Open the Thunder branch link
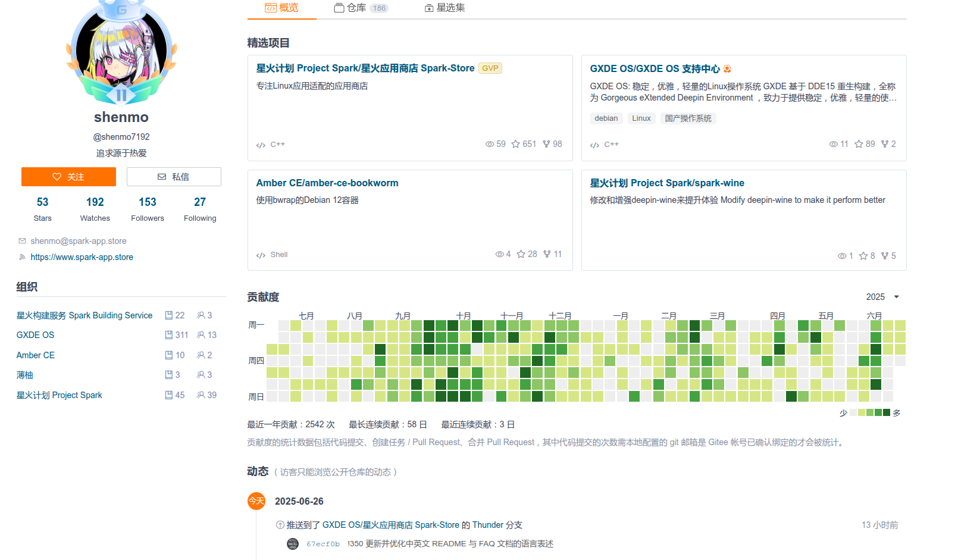This screenshot has width=958, height=560. 488,525
